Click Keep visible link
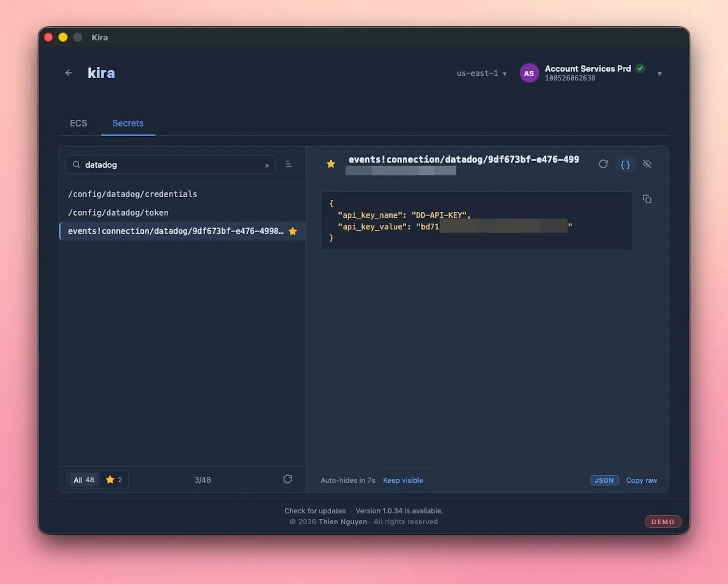The width and height of the screenshot is (728, 584). 403,481
